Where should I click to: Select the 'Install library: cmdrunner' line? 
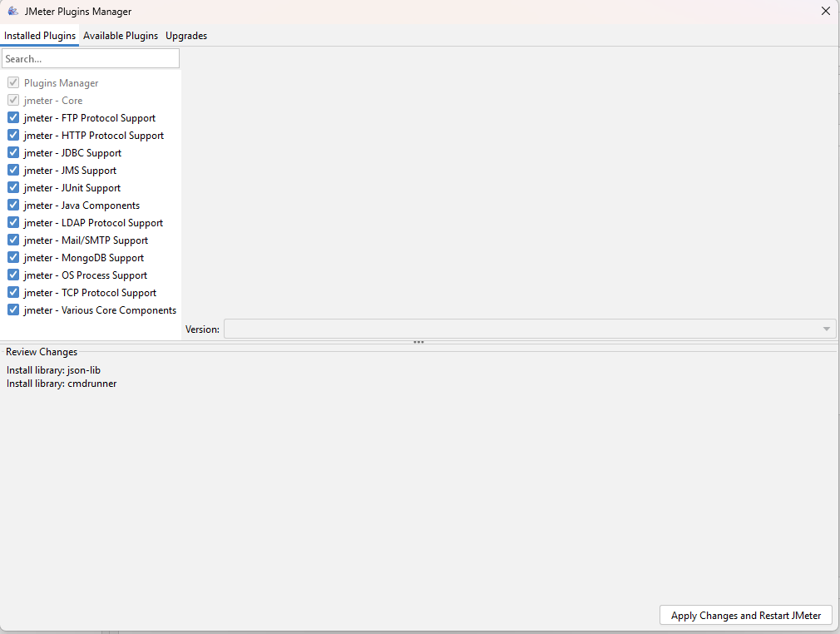tap(62, 384)
